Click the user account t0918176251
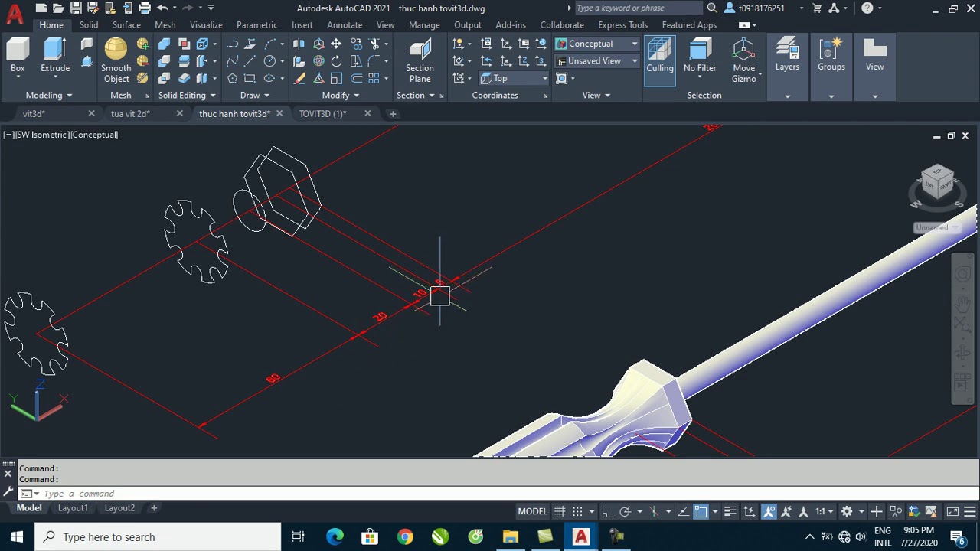The height and width of the screenshot is (551, 980). click(761, 8)
